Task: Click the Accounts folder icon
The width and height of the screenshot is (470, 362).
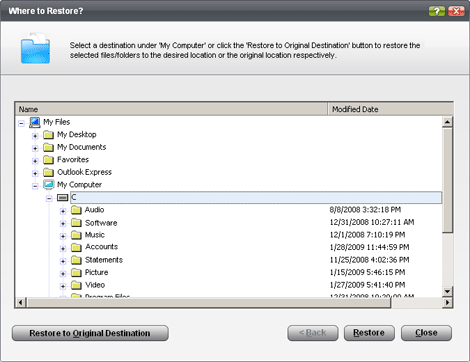Action: tap(76, 247)
